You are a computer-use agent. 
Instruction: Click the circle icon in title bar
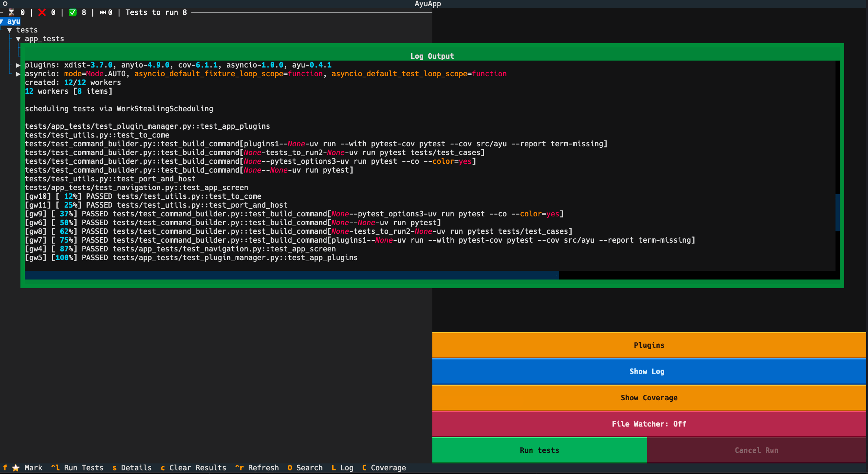coord(5,4)
